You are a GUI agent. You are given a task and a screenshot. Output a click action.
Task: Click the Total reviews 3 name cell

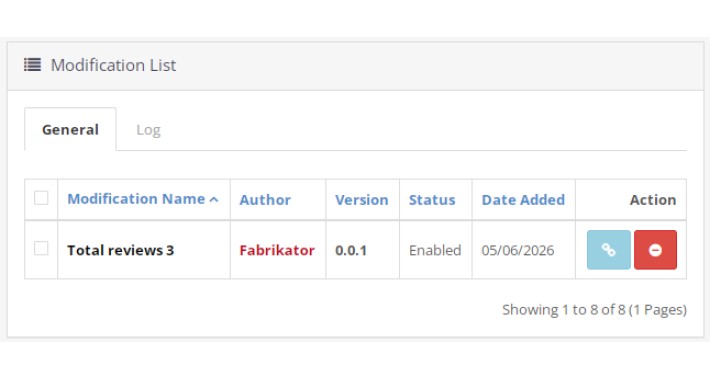(144, 250)
